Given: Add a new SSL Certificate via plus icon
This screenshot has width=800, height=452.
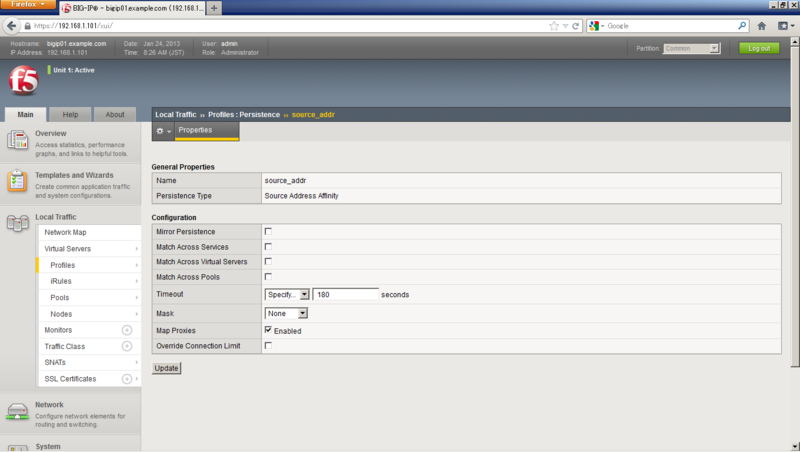Looking at the screenshot, I should (x=127, y=379).
